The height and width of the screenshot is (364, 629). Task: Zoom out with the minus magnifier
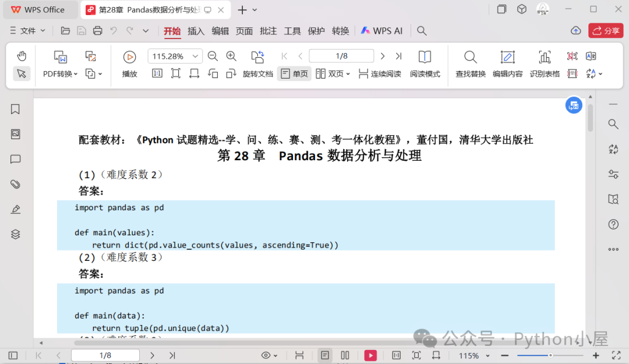tap(213, 56)
